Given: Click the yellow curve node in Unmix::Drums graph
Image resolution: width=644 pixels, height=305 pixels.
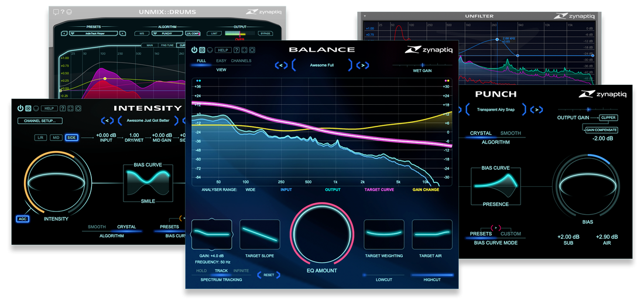Looking at the screenshot, I should pos(105,78).
